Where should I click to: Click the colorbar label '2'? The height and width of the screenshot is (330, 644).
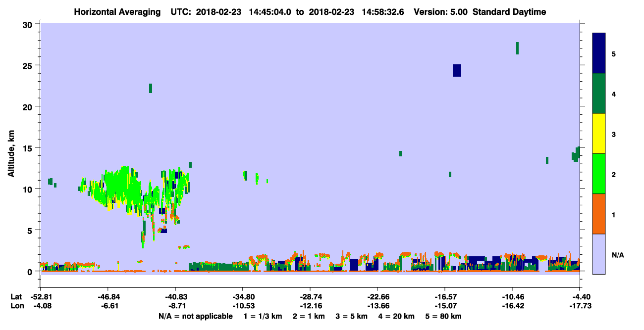[x=614, y=174]
